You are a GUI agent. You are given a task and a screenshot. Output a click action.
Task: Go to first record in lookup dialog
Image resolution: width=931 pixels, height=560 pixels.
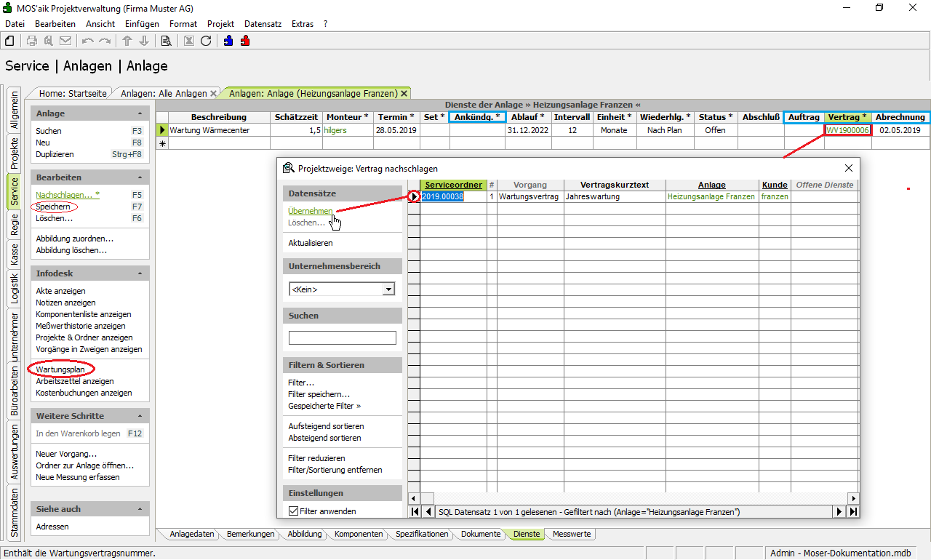pos(415,512)
